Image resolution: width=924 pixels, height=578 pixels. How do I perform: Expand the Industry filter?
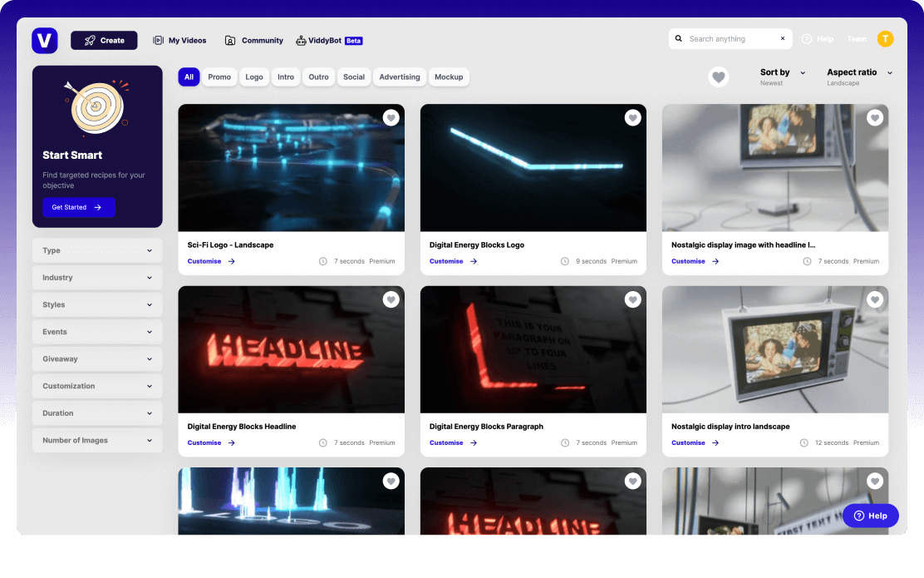(97, 278)
